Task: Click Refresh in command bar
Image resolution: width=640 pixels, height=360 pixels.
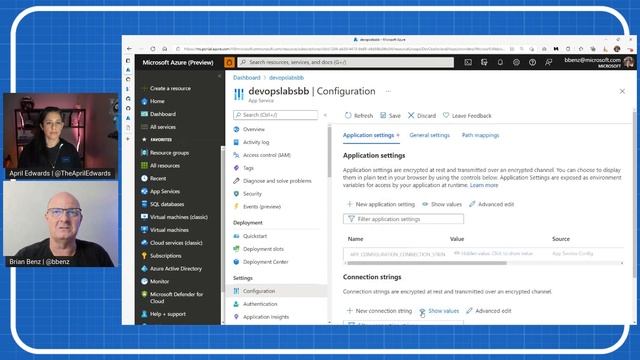Action: point(359,116)
